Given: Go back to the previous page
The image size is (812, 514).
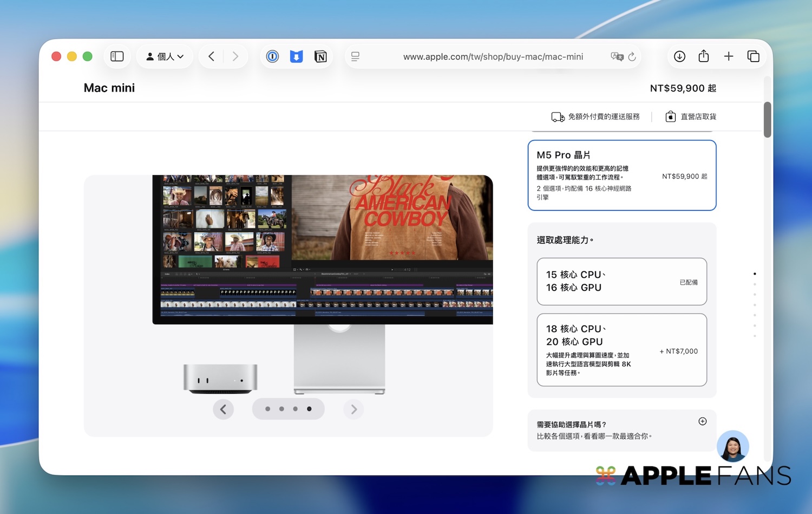Looking at the screenshot, I should (212, 56).
